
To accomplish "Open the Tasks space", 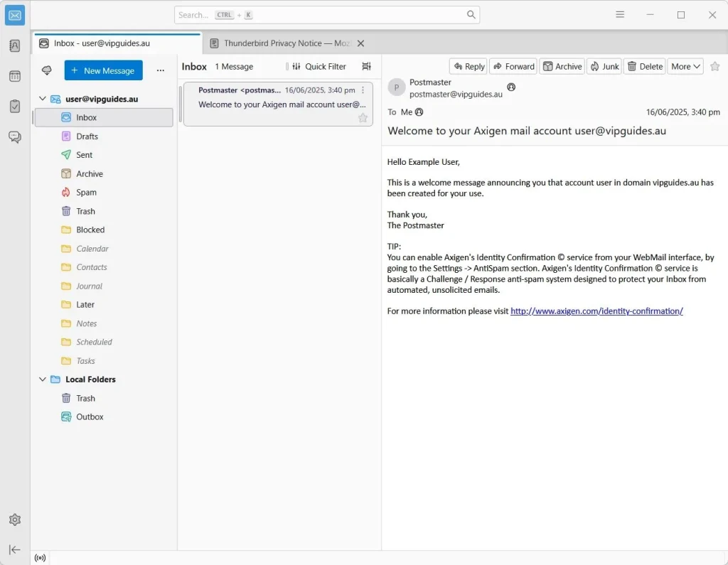I will [x=14, y=106].
